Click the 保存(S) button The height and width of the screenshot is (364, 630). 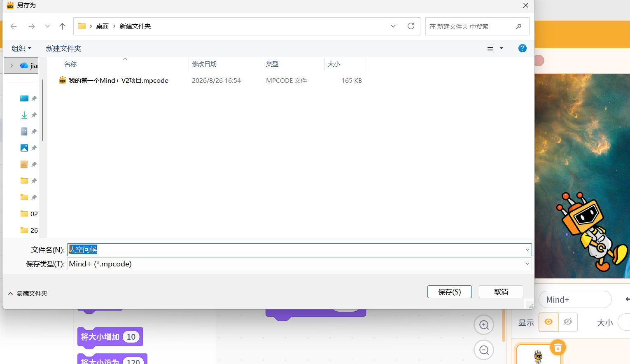[x=450, y=292]
